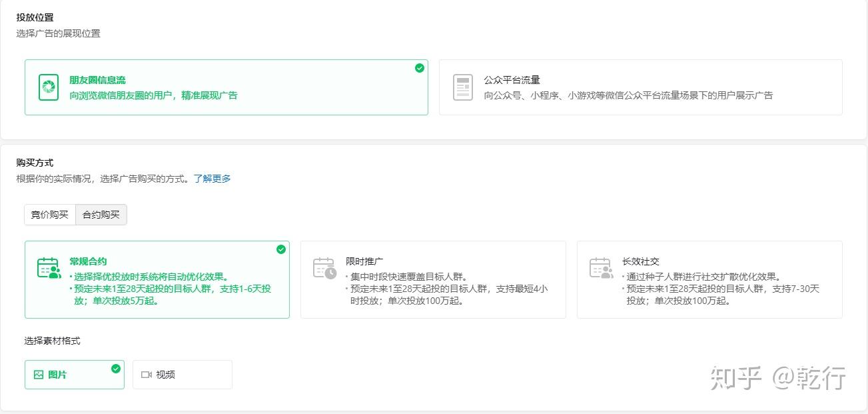
Task: Choose the 长效社交 purchase option title
Action: [641, 261]
